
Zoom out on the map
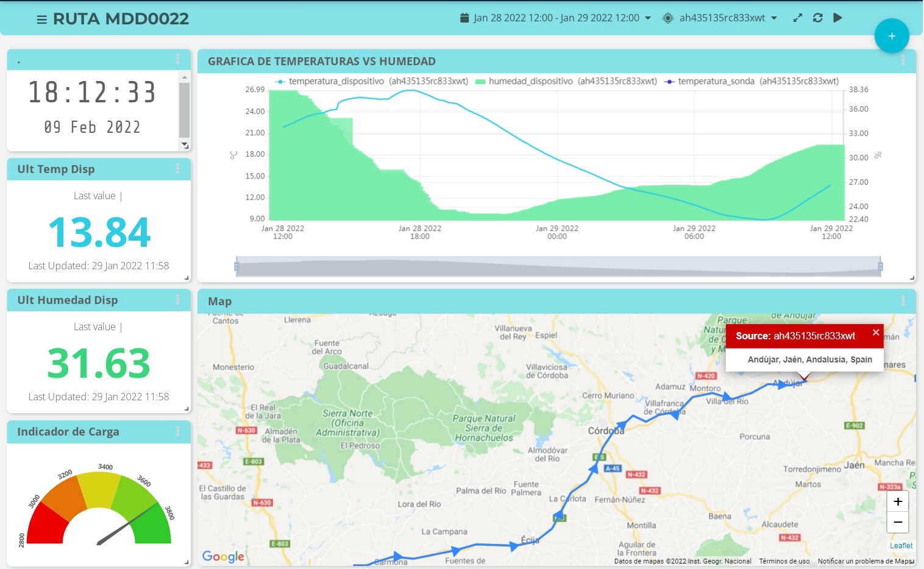(x=898, y=522)
